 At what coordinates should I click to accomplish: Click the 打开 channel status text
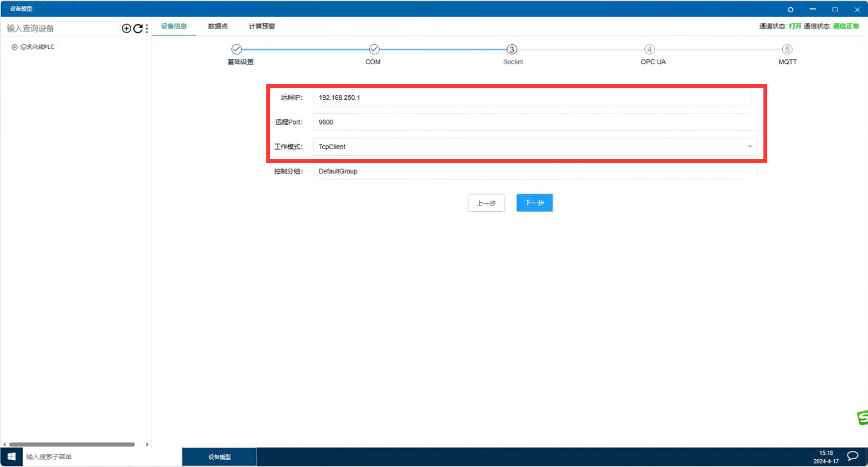[x=795, y=26]
